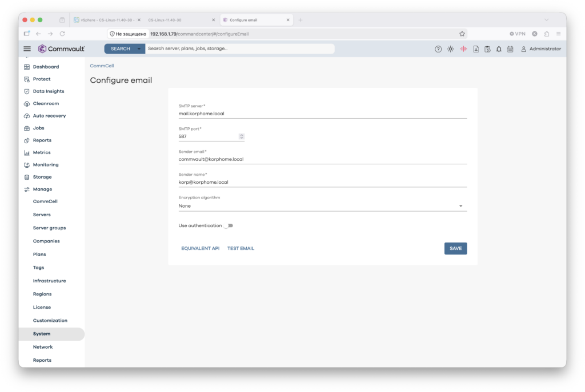Adjust the SMTP port stepper arrows
Image resolution: width=585 pixels, height=392 pixels.
pos(242,136)
